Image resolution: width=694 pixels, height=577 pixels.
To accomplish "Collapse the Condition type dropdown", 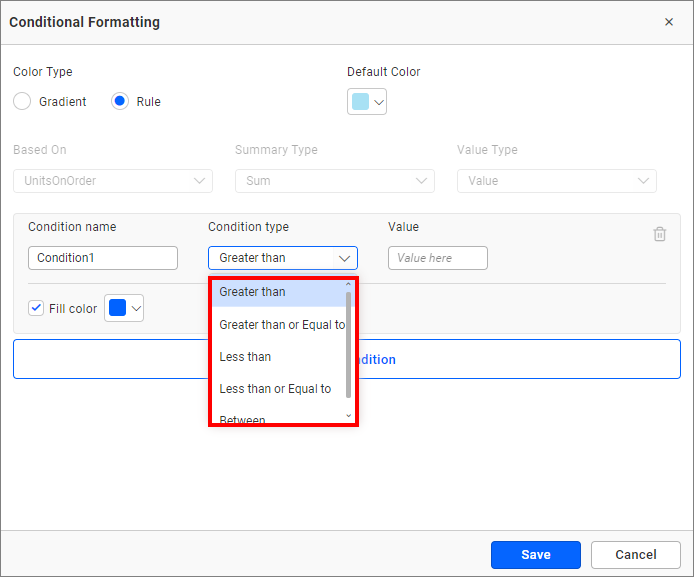I will [344, 258].
